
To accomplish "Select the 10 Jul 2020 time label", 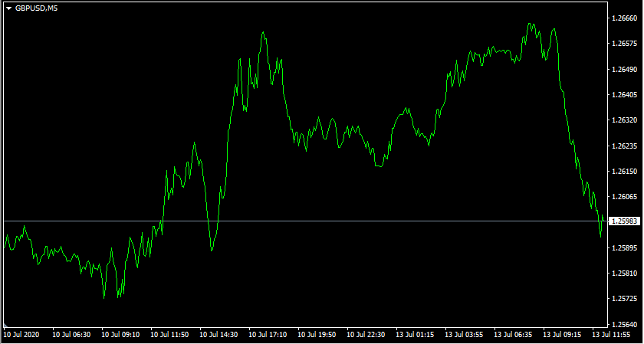I will pos(21,335).
